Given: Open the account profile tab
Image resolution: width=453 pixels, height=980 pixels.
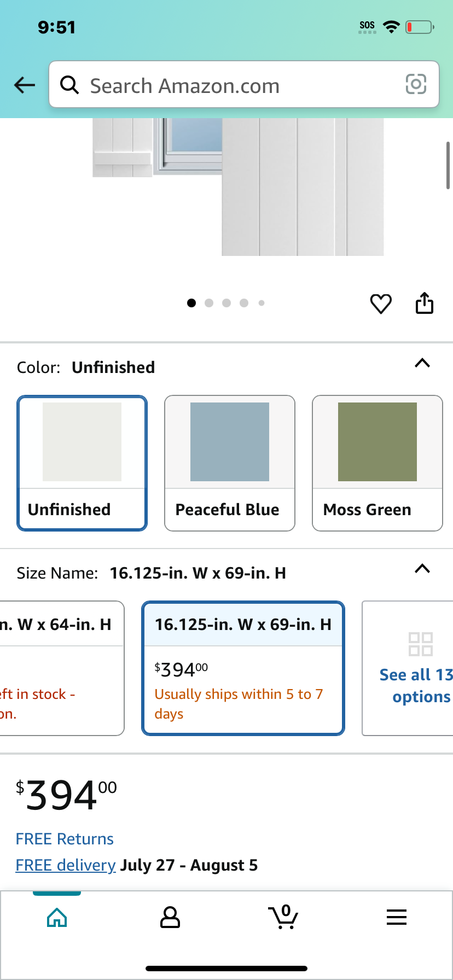Looking at the screenshot, I should [x=170, y=917].
